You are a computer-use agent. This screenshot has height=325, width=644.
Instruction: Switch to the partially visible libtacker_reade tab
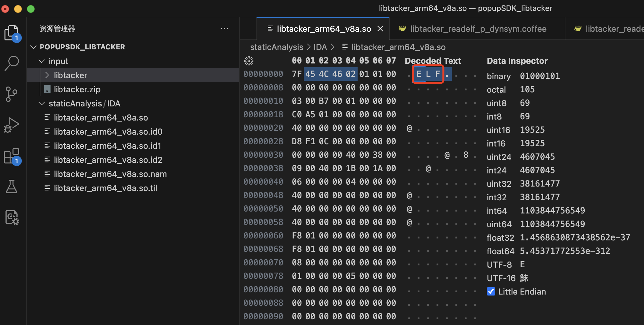pos(605,29)
